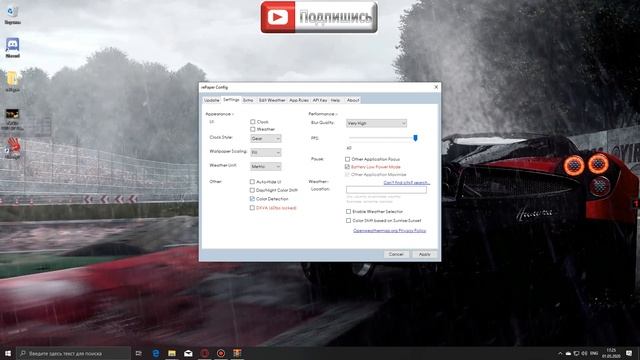This screenshot has height=360, width=640.
Task: Open the network tray icon
Action: tap(576, 353)
